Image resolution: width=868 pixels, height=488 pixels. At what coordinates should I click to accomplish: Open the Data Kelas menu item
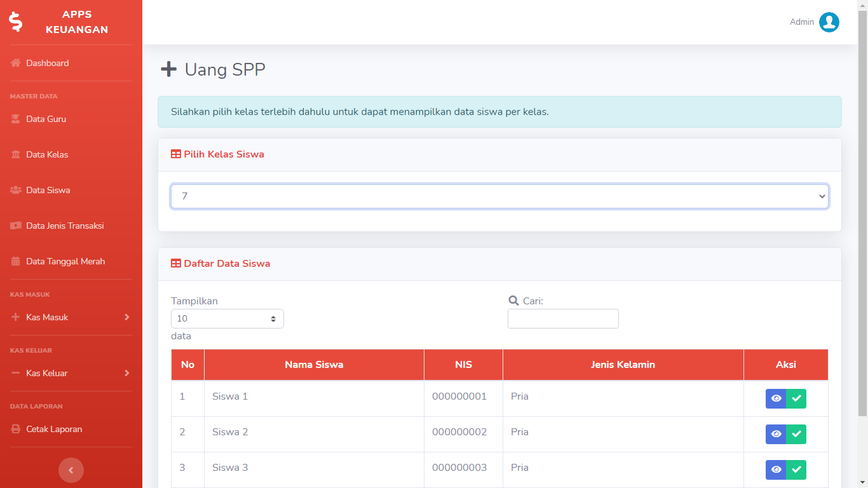(x=71, y=154)
